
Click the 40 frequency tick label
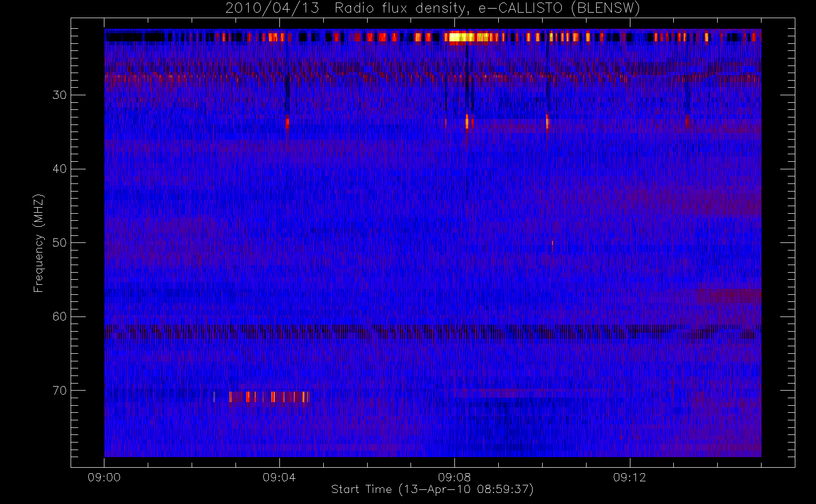(60, 169)
